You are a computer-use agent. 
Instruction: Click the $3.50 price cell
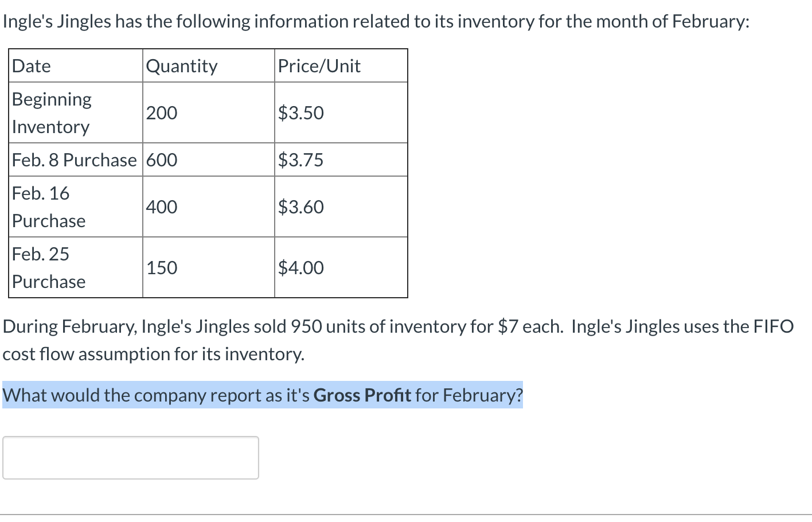pos(341,112)
